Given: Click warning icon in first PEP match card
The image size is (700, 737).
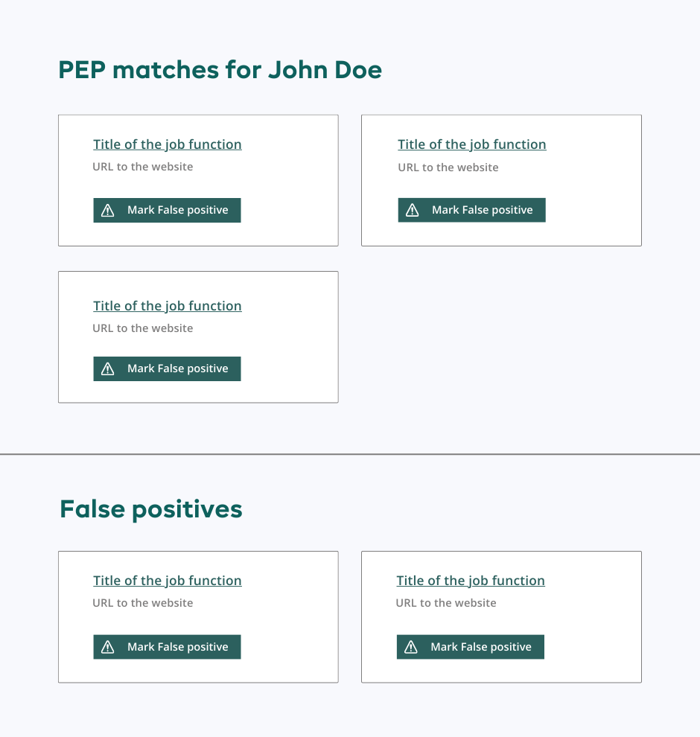Looking at the screenshot, I should (x=108, y=211).
